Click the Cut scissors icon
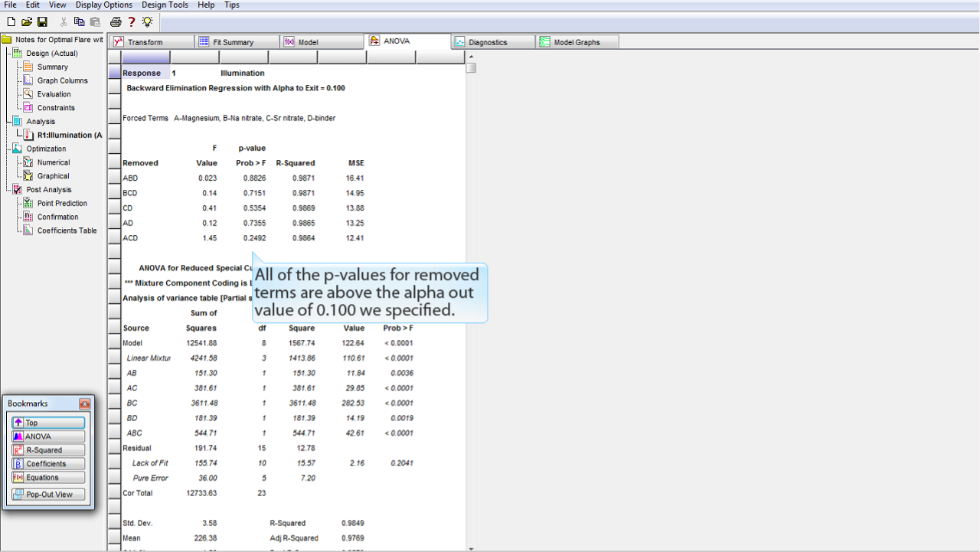 point(64,22)
